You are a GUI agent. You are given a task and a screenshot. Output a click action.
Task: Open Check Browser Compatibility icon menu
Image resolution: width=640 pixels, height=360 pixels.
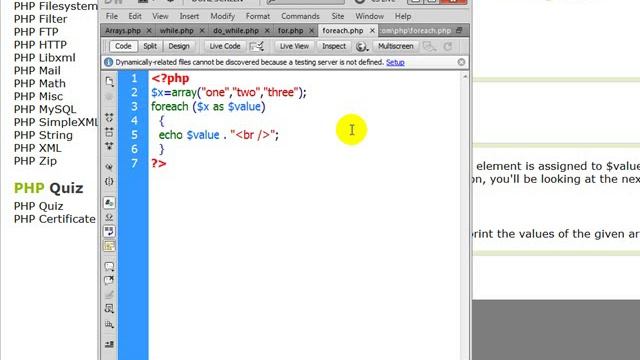point(257,47)
